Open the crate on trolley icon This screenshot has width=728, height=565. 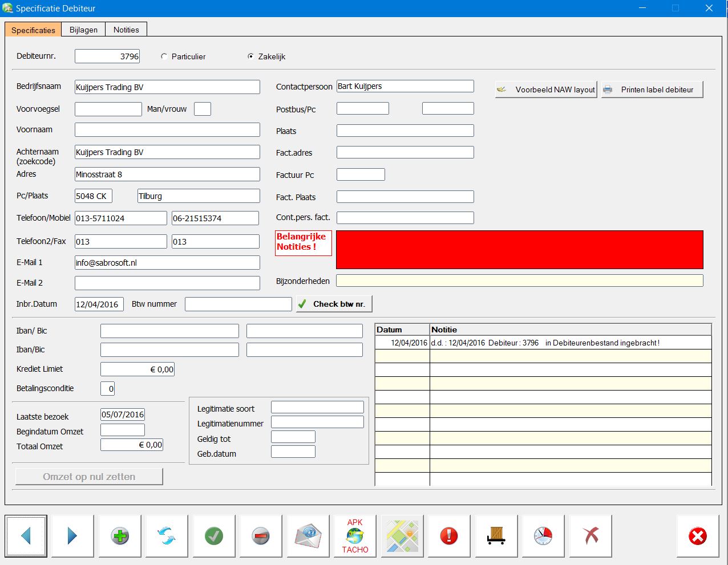[x=496, y=536]
